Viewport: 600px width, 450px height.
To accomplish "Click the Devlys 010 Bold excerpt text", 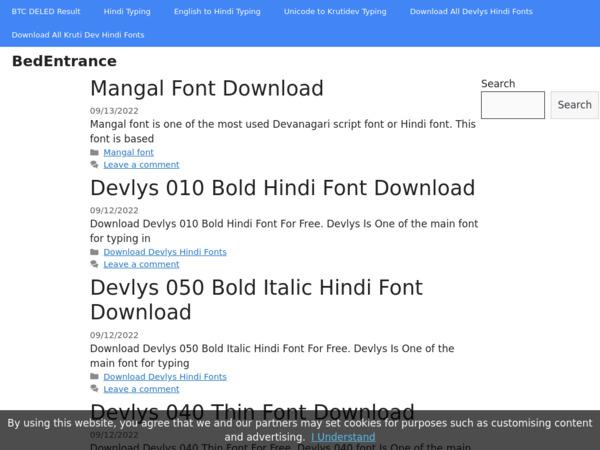I will (x=284, y=231).
